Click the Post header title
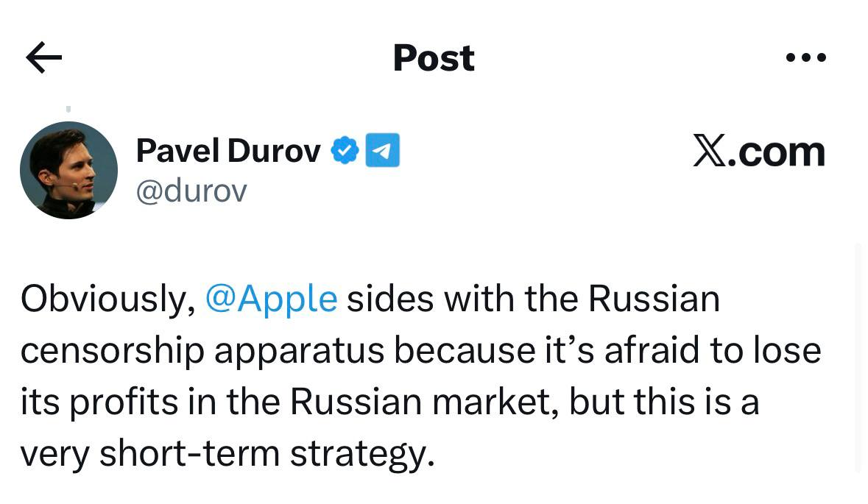The height and width of the screenshot is (504, 868). (434, 57)
